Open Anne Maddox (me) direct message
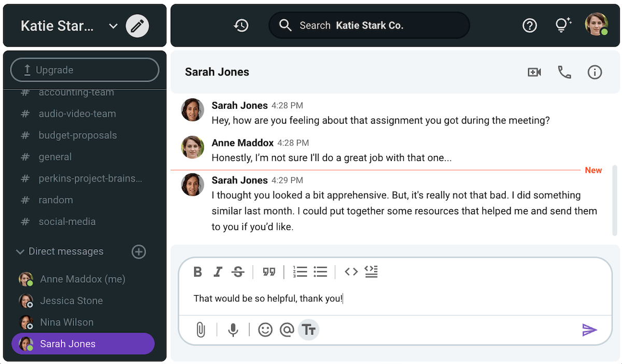622x364 pixels. [82, 279]
